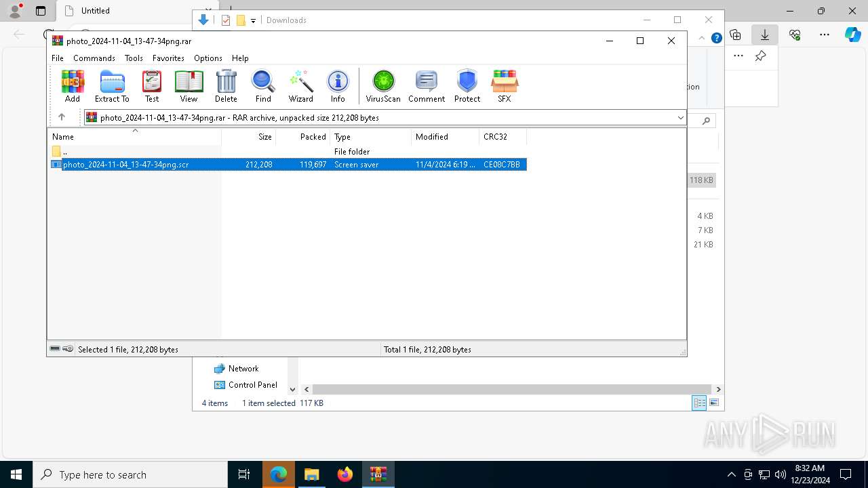
Task: Click the Extract To toolbar icon
Action: coord(112,86)
